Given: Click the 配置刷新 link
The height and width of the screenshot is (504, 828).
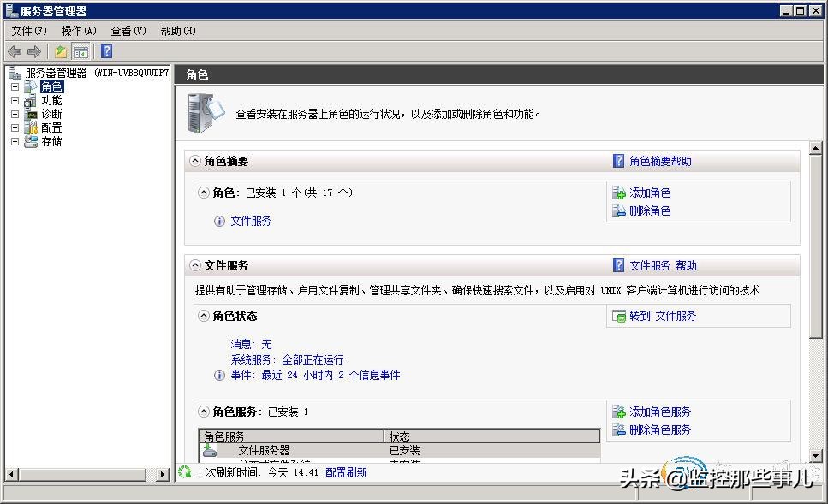Looking at the screenshot, I should coord(346,471).
